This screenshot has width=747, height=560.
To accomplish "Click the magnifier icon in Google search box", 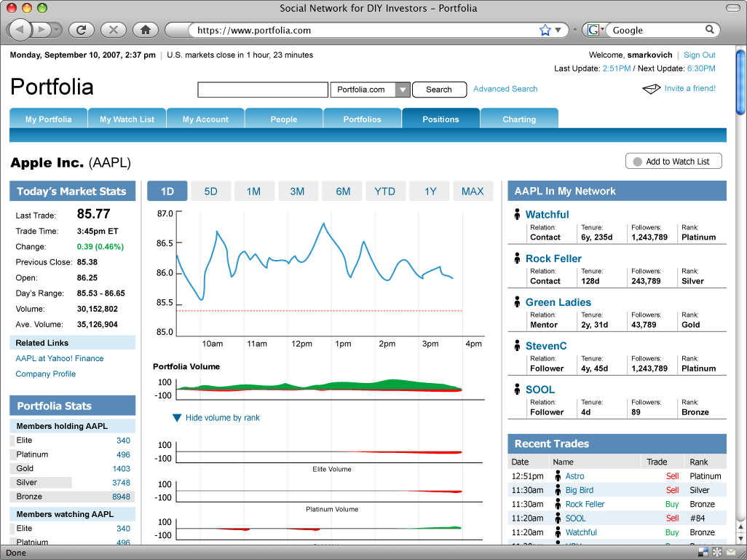I will pyautogui.click(x=710, y=30).
